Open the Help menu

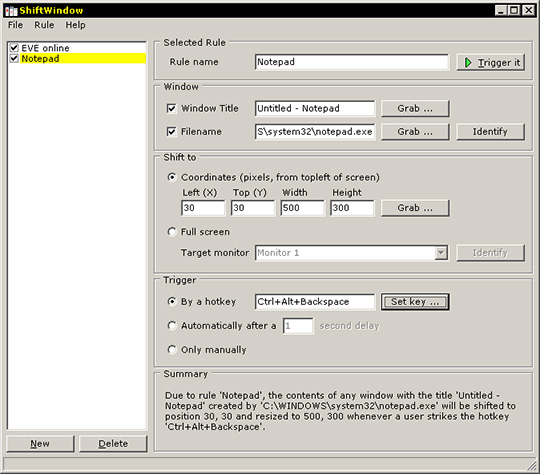[x=75, y=25]
